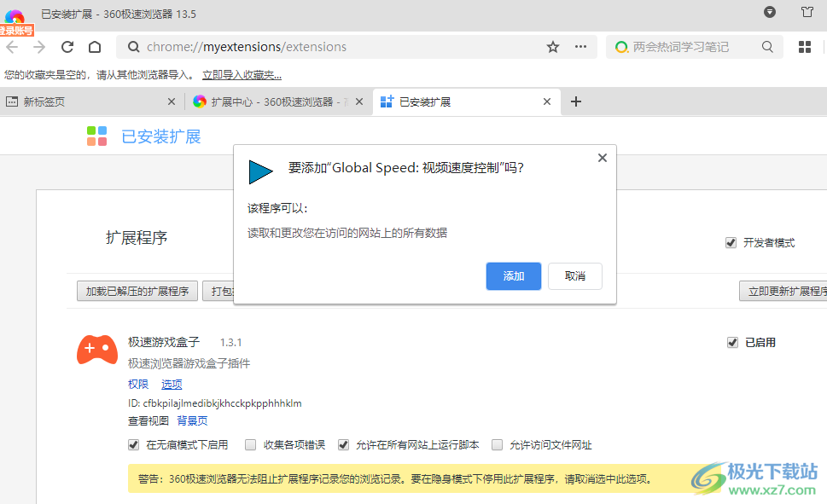Click 加载已解压的扩展程序 button

[x=137, y=291]
